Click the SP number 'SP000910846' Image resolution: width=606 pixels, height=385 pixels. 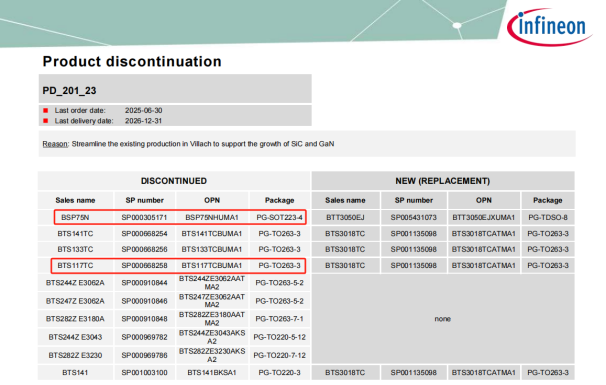click(x=145, y=301)
